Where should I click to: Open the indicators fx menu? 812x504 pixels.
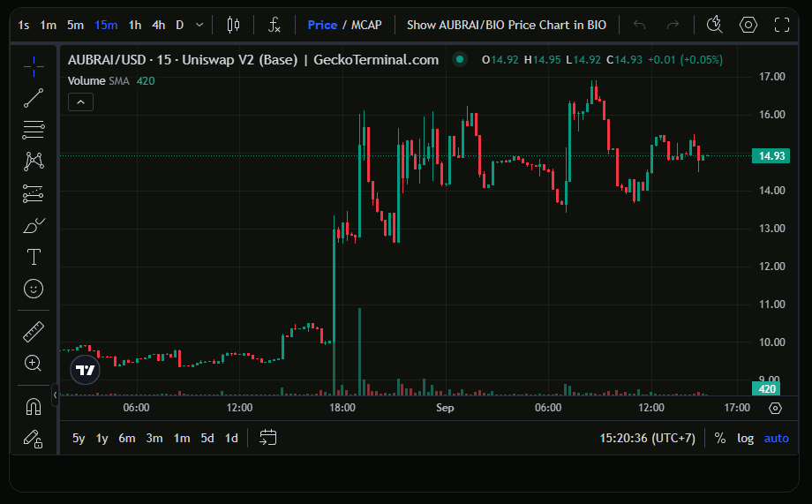pyautogui.click(x=274, y=25)
